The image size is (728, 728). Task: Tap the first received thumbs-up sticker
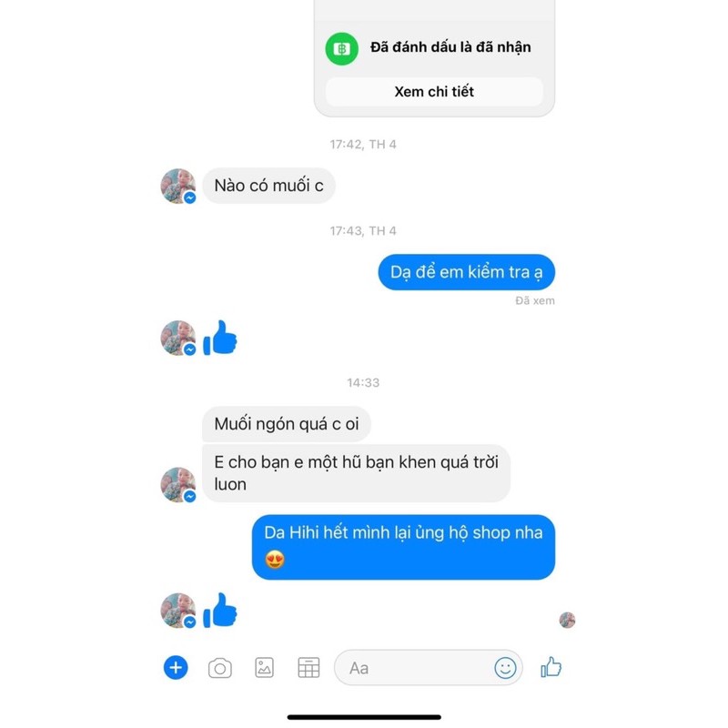(x=220, y=338)
